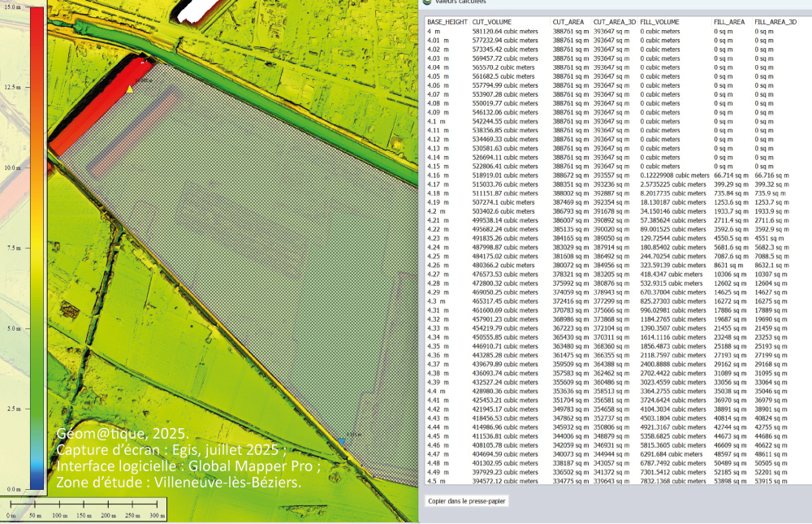This screenshot has height=524, width=812.
Task: Click the FILL_AREA_3D column header
Action: point(775,21)
